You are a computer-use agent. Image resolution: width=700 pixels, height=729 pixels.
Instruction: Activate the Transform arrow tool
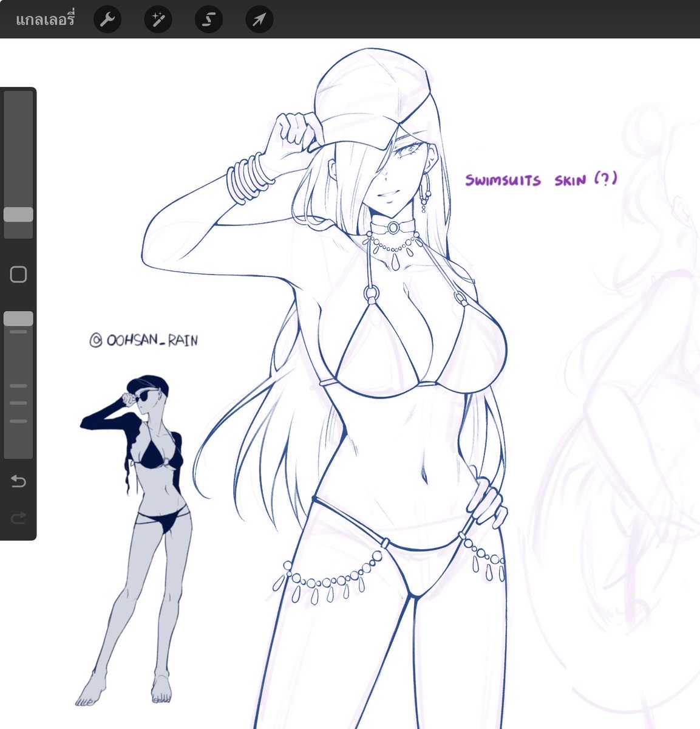click(259, 20)
